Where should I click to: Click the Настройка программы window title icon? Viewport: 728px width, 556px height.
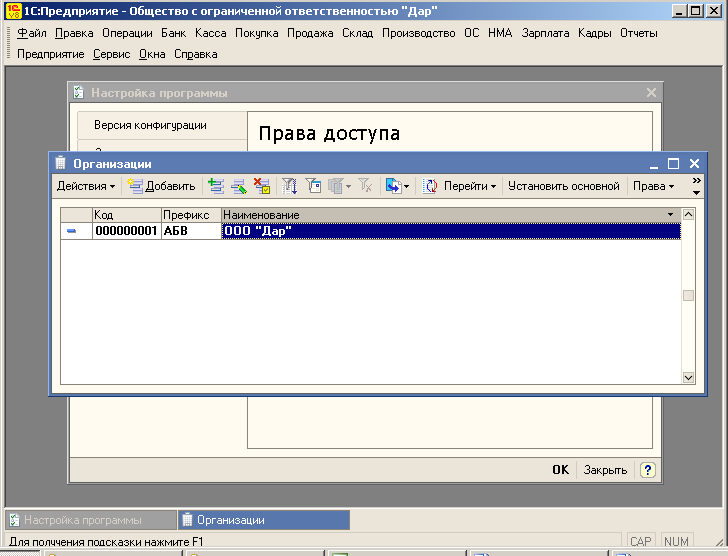(x=79, y=93)
